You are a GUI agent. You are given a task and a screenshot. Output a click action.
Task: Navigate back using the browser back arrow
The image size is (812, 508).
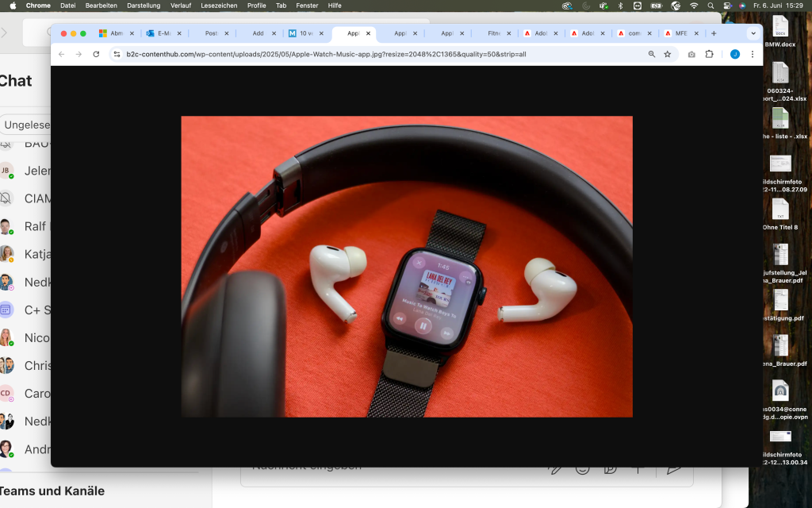62,54
